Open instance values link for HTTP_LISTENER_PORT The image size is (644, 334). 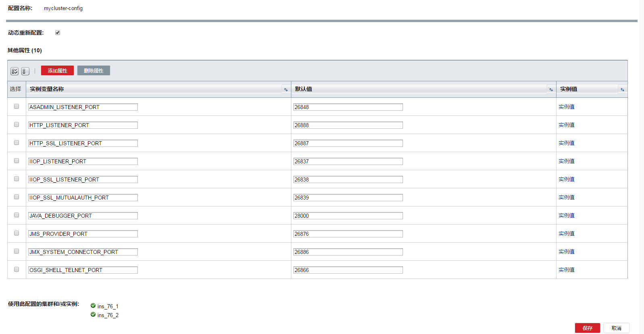tap(566, 125)
